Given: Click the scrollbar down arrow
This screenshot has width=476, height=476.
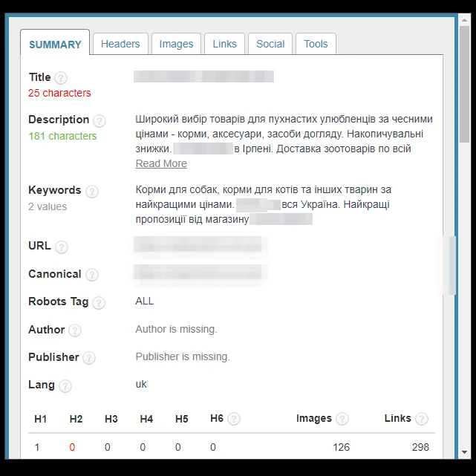Looking at the screenshot, I should pyautogui.click(x=464, y=452).
